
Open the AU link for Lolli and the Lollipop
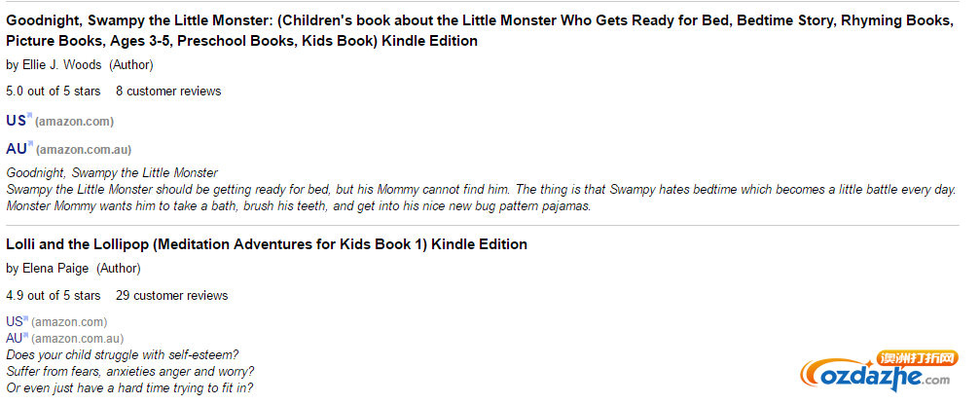point(15,338)
